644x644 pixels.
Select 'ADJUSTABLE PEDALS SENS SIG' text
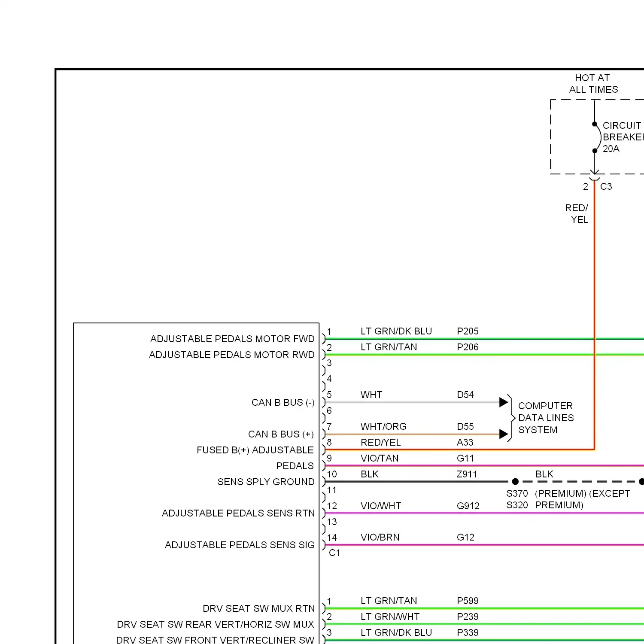240,545
